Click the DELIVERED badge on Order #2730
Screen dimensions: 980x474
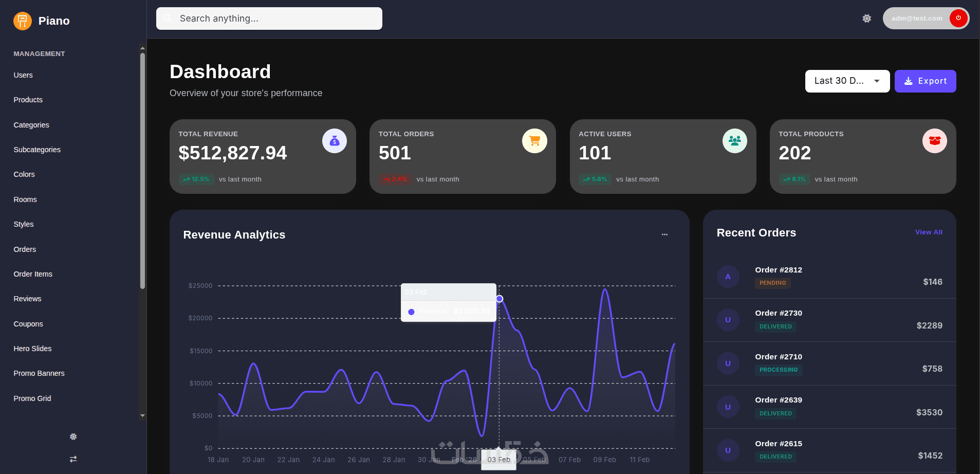(775, 326)
